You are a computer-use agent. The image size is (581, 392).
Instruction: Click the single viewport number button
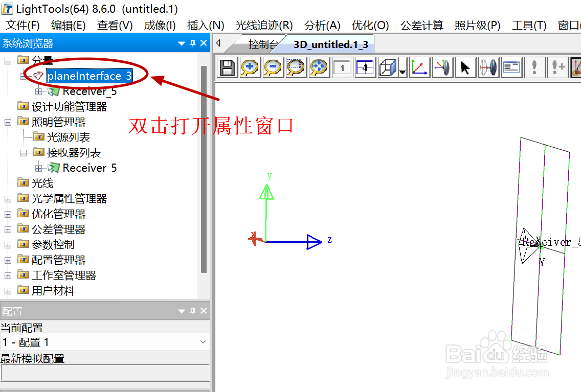click(x=342, y=67)
